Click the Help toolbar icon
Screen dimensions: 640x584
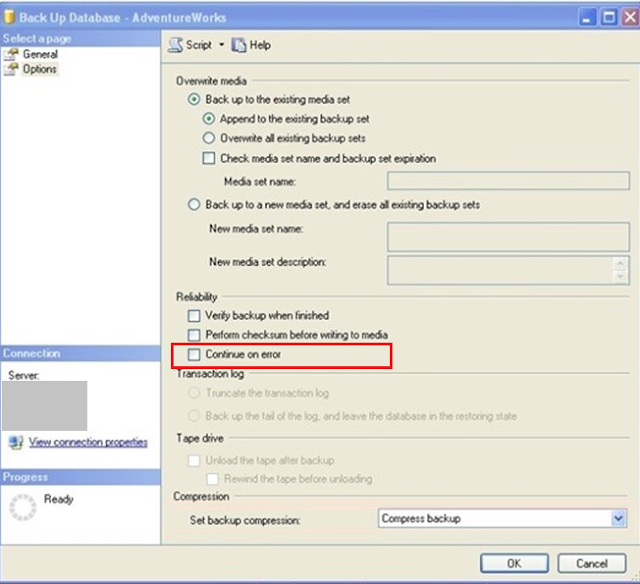(x=239, y=45)
